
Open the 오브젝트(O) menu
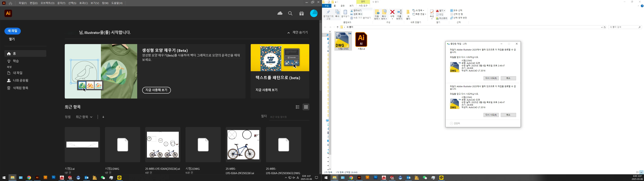47,3
